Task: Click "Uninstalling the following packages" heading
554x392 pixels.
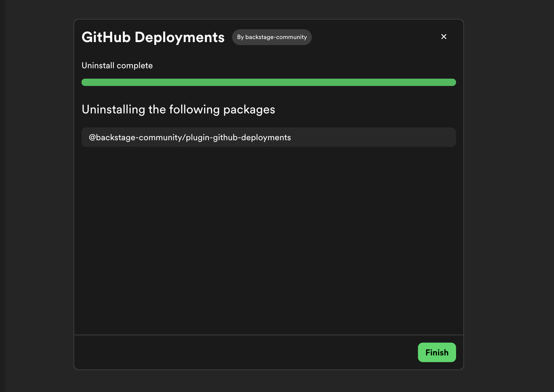Action: tap(178, 109)
